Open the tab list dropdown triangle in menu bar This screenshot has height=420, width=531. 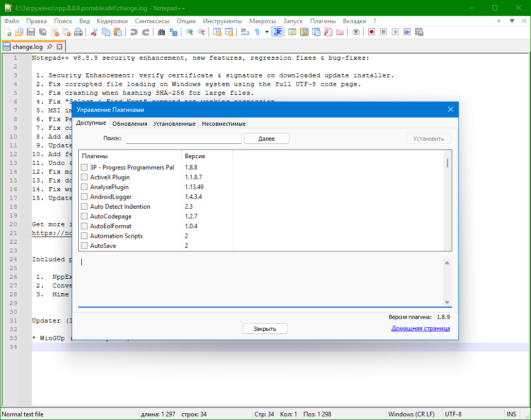click(x=512, y=21)
